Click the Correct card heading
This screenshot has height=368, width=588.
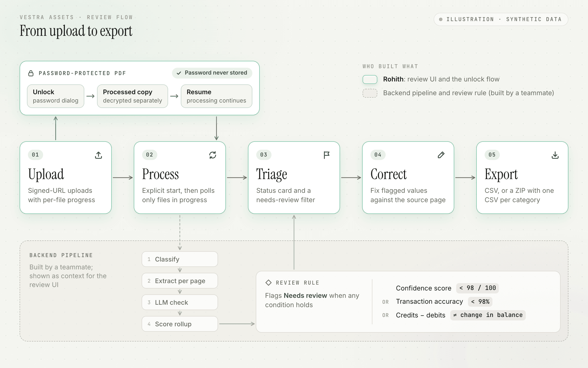coord(389,174)
